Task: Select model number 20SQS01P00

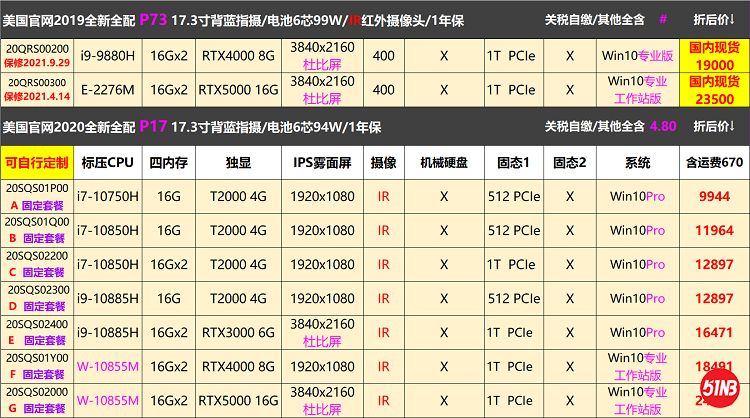Action: coord(37,187)
